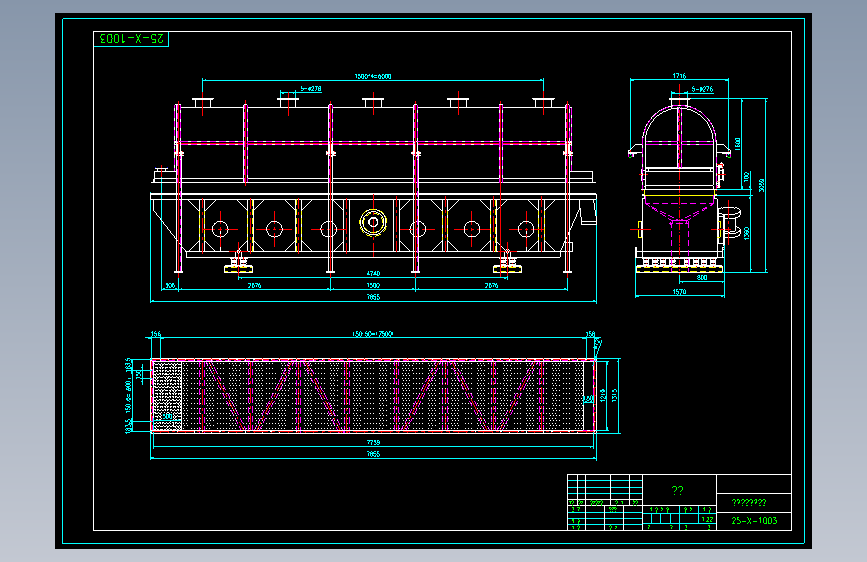Viewport: 867px width, 562px height.
Task: Select the 5-ø276 label in the side view
Action: tap(702, 89)
